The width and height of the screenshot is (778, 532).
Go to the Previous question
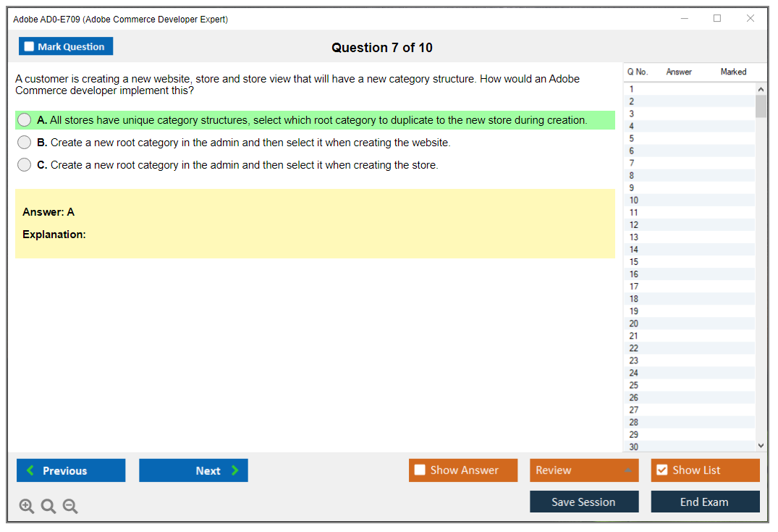click(x=71, y=470)
